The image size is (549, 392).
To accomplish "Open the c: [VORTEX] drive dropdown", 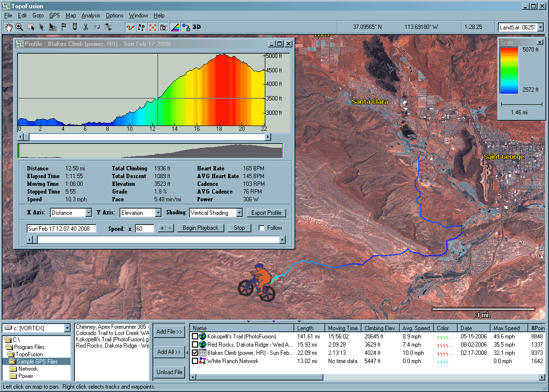I will click(x=67, y=328).
